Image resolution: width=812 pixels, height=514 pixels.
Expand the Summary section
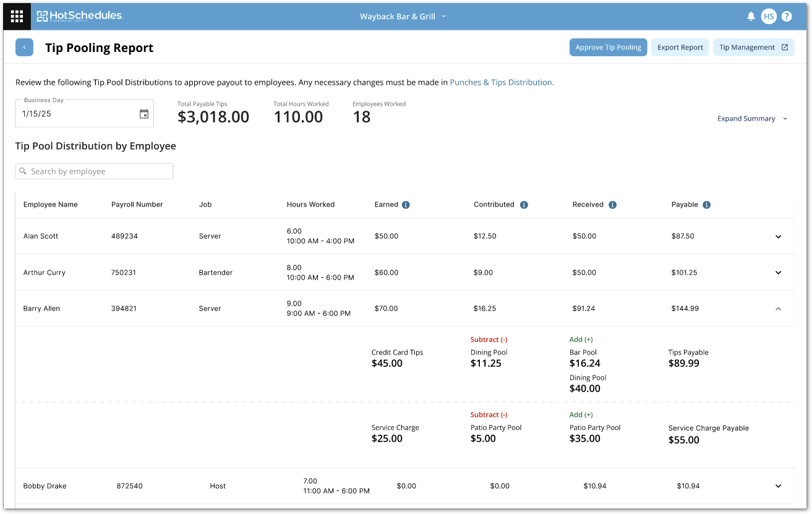point(752,119)
